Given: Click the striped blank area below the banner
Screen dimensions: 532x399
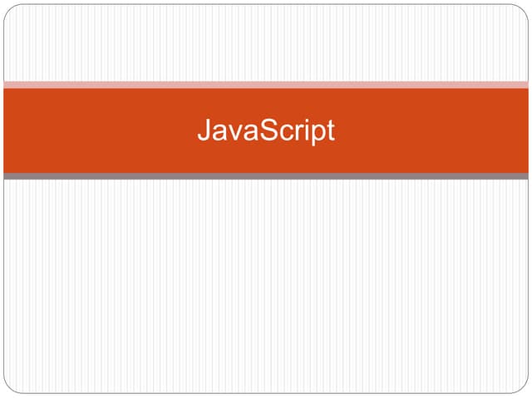Looking at the screenshot, I should tap(266, 283).
